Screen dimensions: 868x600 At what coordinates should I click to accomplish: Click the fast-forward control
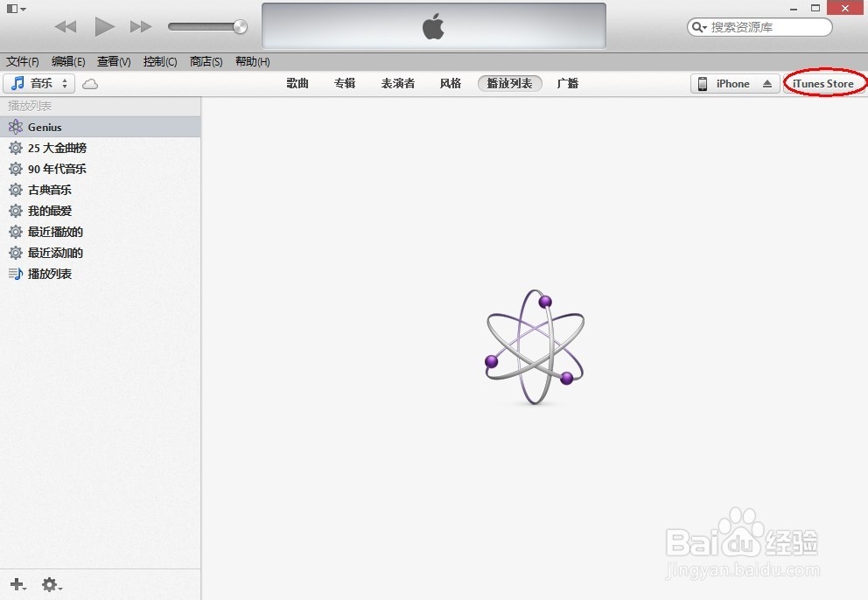tap(140, 26)
